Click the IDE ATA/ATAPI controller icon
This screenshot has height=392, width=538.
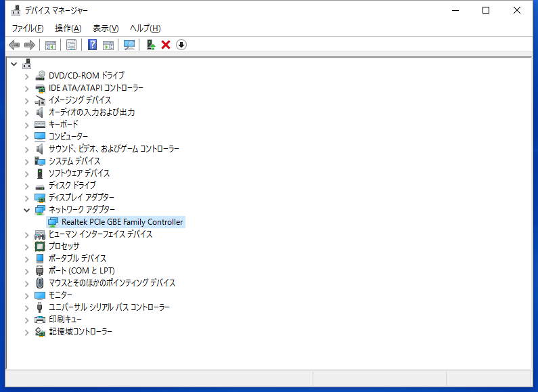pos(40,88)
